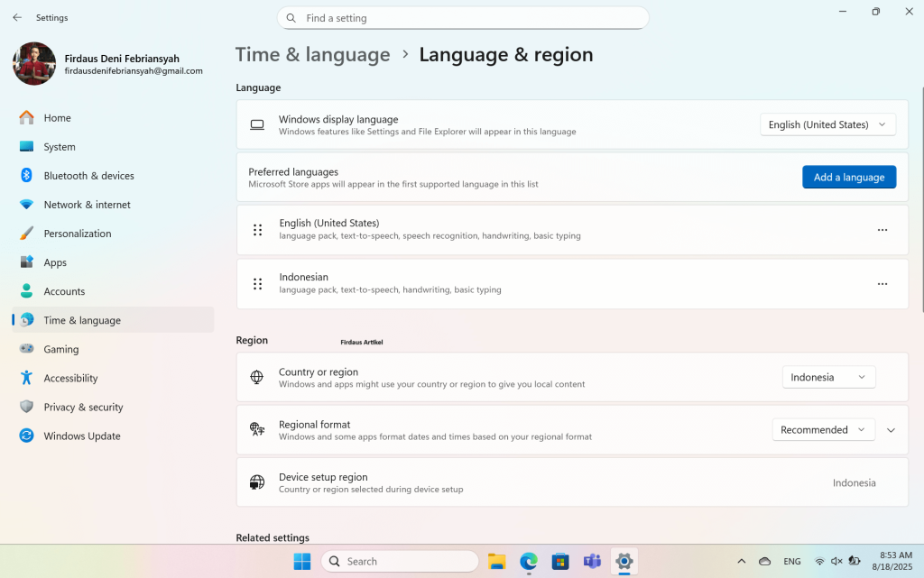This screenshot has width=924, height=578.
Task: Click the Windows Update icon in sidebar
Action: 27,436
